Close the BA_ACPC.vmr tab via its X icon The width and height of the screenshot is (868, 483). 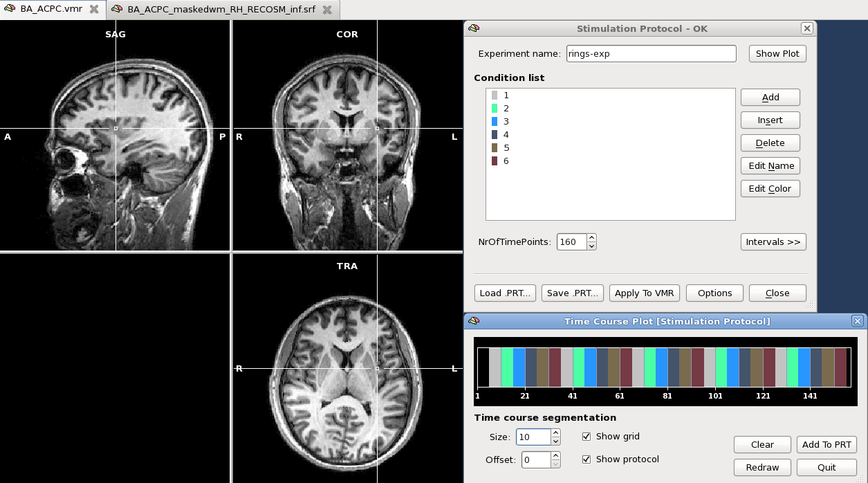[x=93, y=9]
